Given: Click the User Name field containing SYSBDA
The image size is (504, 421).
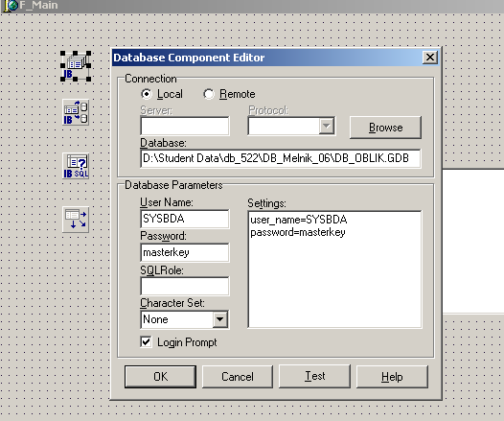Looking at the screenshot, I should (x=185, y=219).
